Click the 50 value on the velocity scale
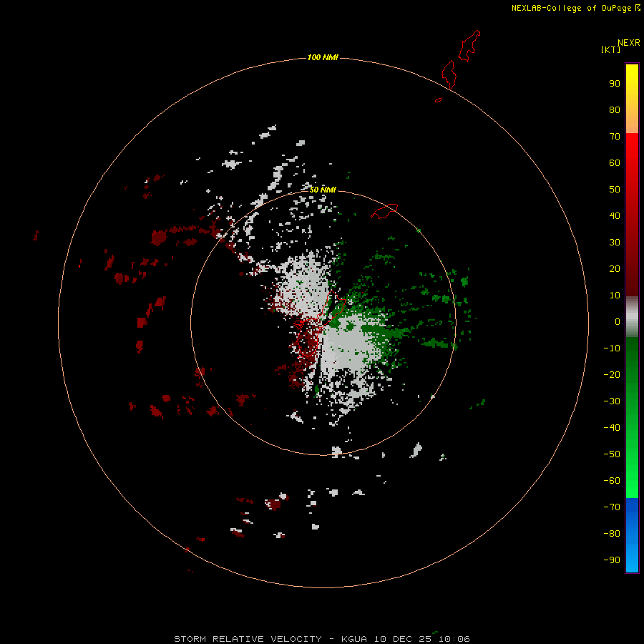Screen dimensions: 644x644 click(615, 190)
